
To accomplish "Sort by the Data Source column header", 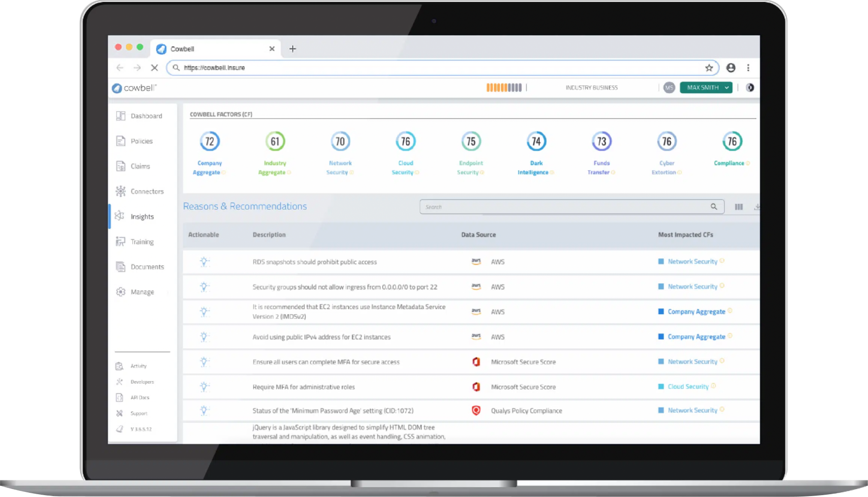I will 478,235.
